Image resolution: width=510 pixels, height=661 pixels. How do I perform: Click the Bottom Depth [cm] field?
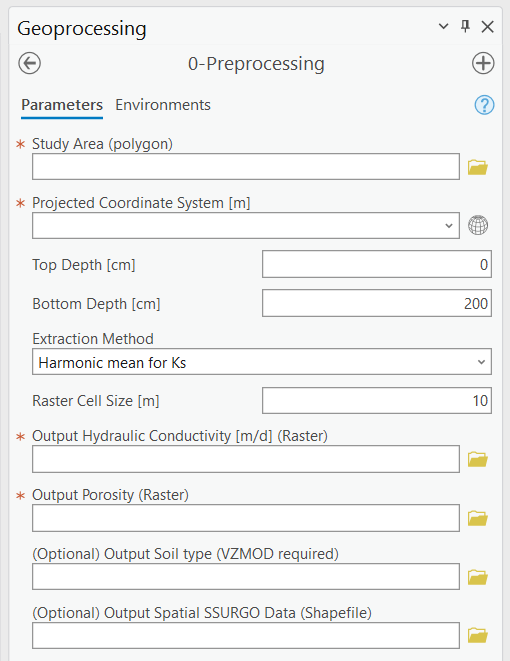click(x=377, y=303)
